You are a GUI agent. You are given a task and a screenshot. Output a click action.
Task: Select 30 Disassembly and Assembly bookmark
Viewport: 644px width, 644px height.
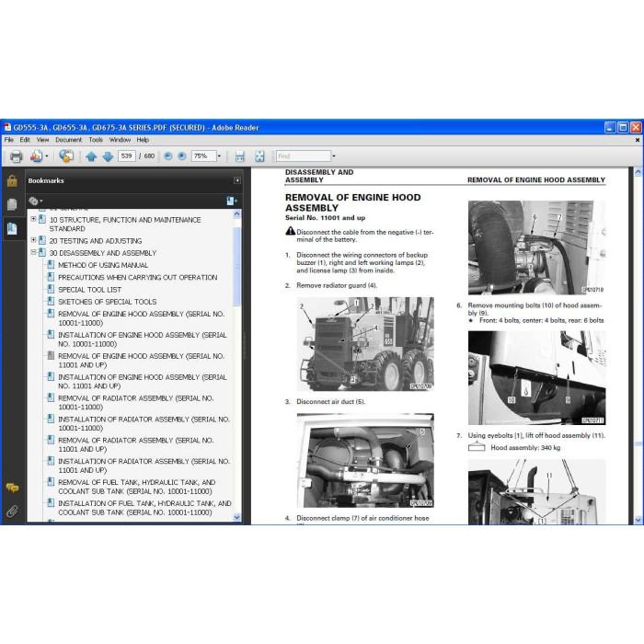click(103, 253)
